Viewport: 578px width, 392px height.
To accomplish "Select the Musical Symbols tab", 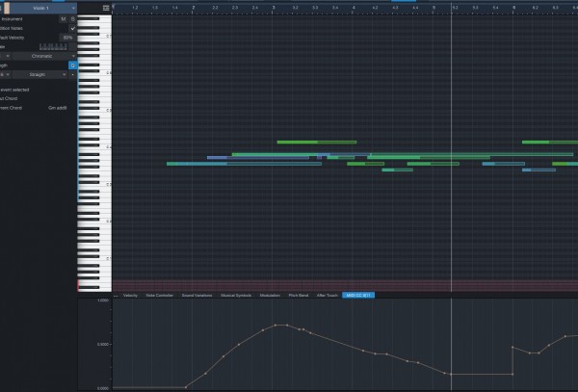I will (x=235, y=295).
